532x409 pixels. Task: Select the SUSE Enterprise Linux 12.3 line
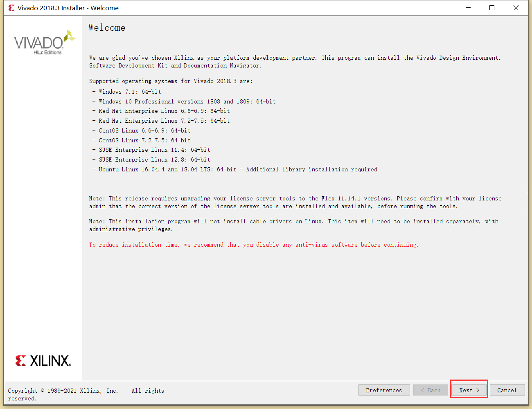point(151,160)
